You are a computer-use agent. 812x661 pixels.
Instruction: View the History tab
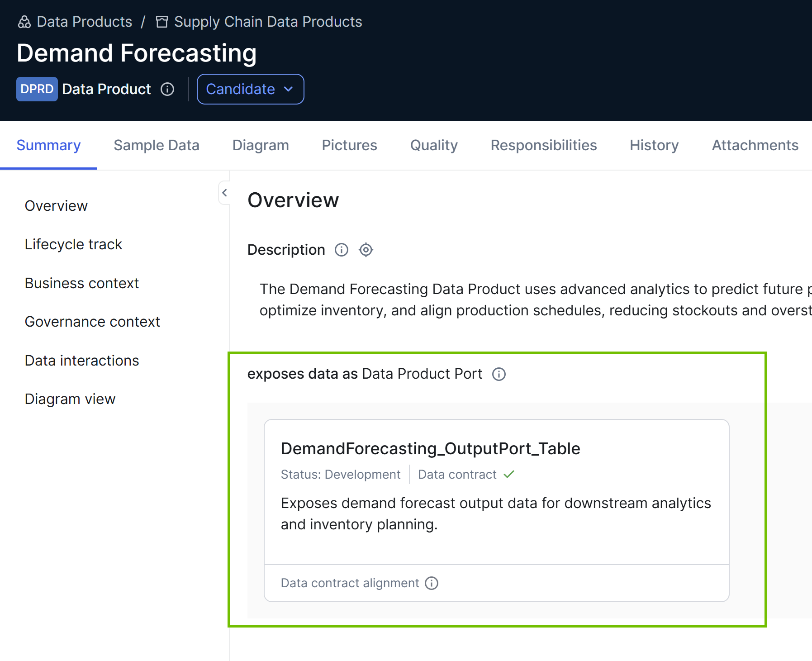654,145
